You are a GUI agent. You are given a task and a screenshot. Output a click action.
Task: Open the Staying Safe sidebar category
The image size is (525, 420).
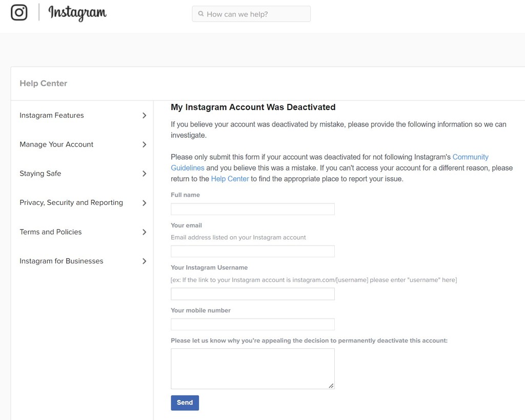click(40, 174)
